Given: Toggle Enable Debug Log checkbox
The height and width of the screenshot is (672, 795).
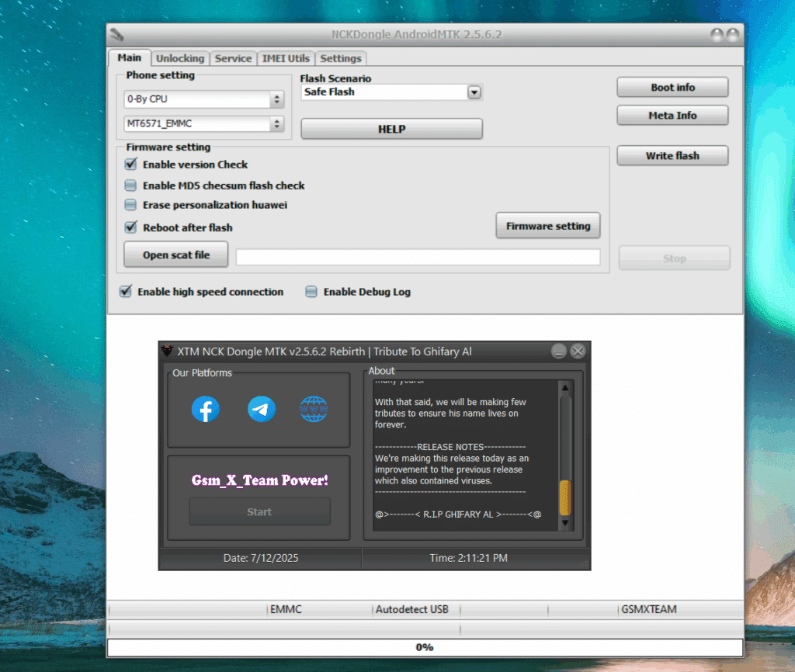Looking at the screenshot, I should coord(311,292).
